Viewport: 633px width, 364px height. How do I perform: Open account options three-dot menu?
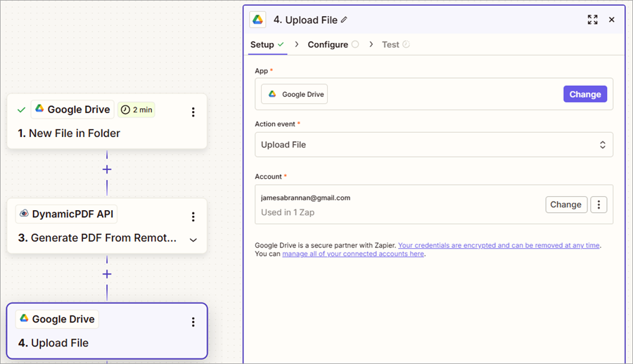coord(599,204)
